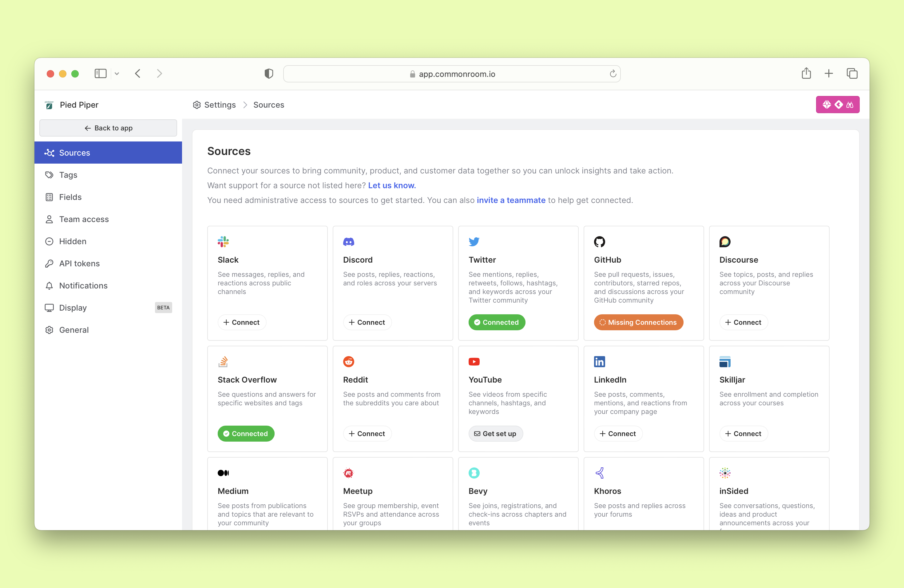
Task: Click the pink toolbar button at top right
Action: (837, 105)
